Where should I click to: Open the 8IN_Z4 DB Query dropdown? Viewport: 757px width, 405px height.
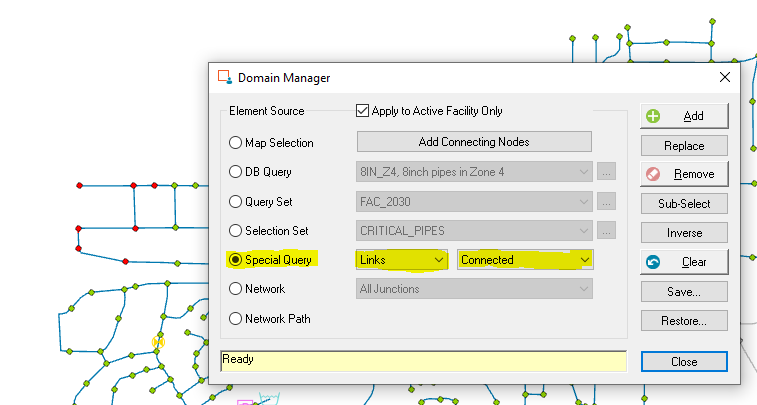click(474, 172)
